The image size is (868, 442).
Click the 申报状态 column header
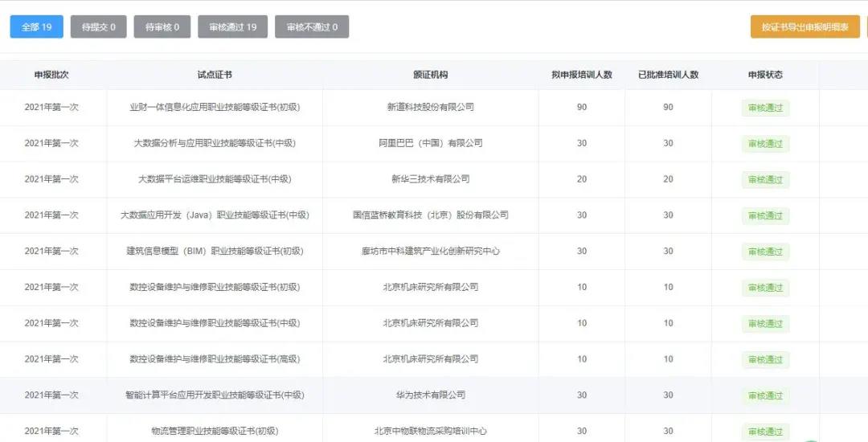766,75
